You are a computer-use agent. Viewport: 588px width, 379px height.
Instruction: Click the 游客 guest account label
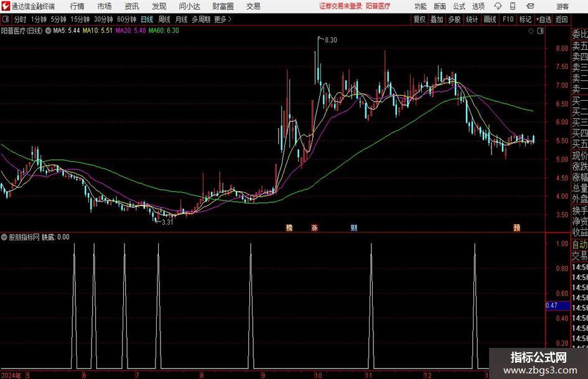pyautogui.click(x=562, y=6)
